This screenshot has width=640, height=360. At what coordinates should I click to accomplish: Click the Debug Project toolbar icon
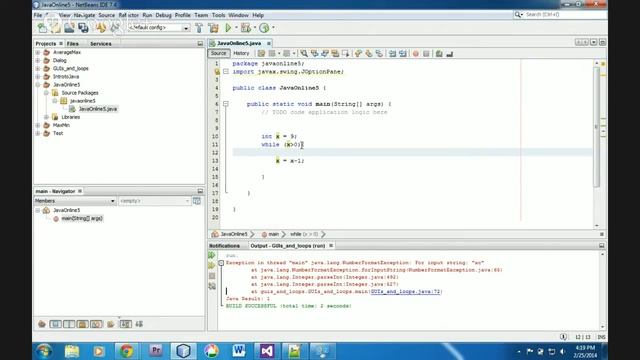click(x=246, y=28)
